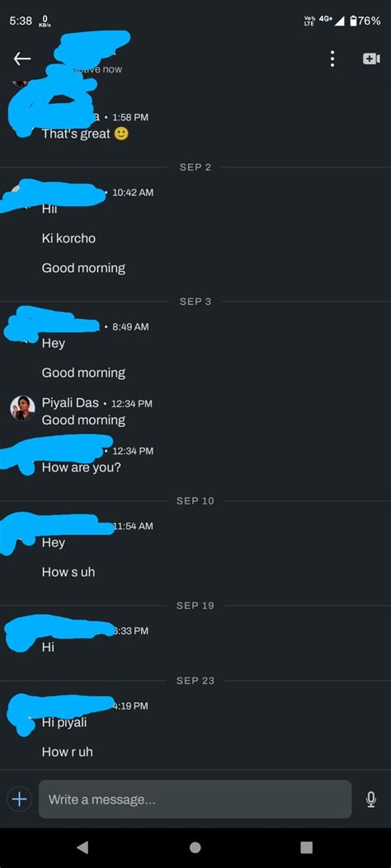
Task: Tap the "Hi piyali" message
Action: coord(64,722)
